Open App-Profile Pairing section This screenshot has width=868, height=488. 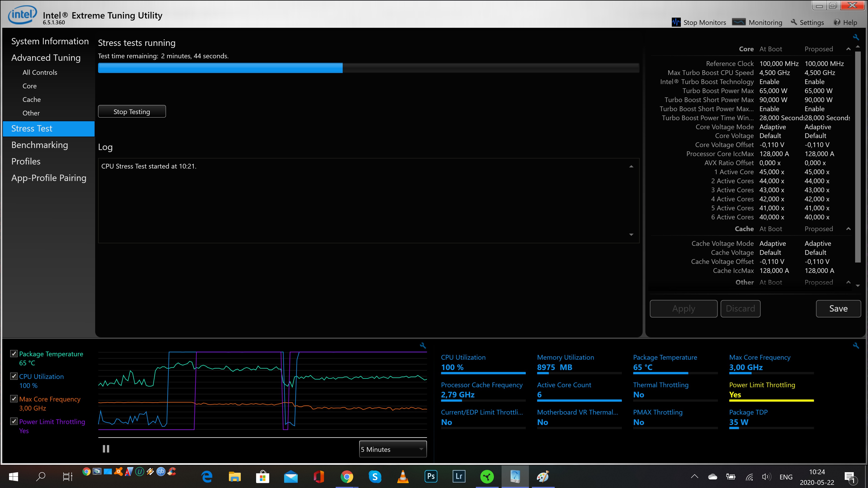point(49,178)
